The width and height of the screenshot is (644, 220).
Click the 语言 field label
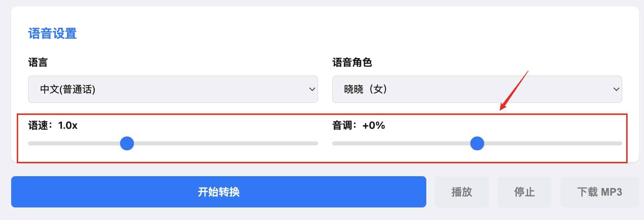[x=38, y=63]
